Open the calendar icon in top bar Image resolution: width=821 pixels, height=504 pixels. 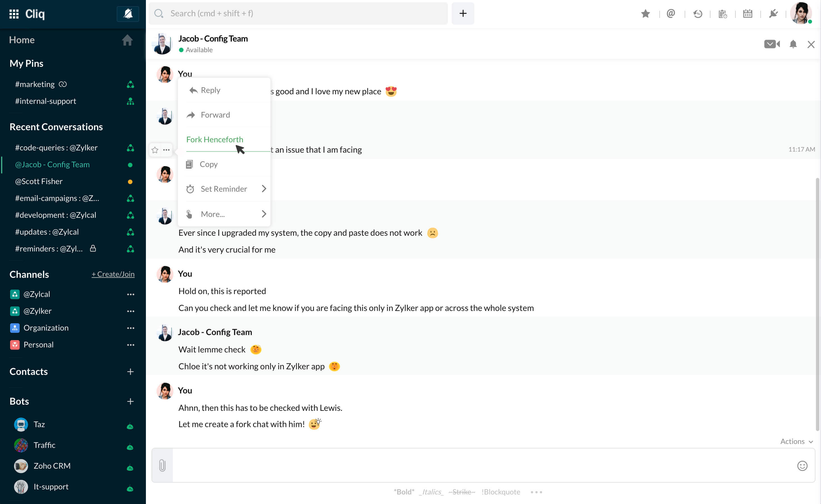coord(748,14)
